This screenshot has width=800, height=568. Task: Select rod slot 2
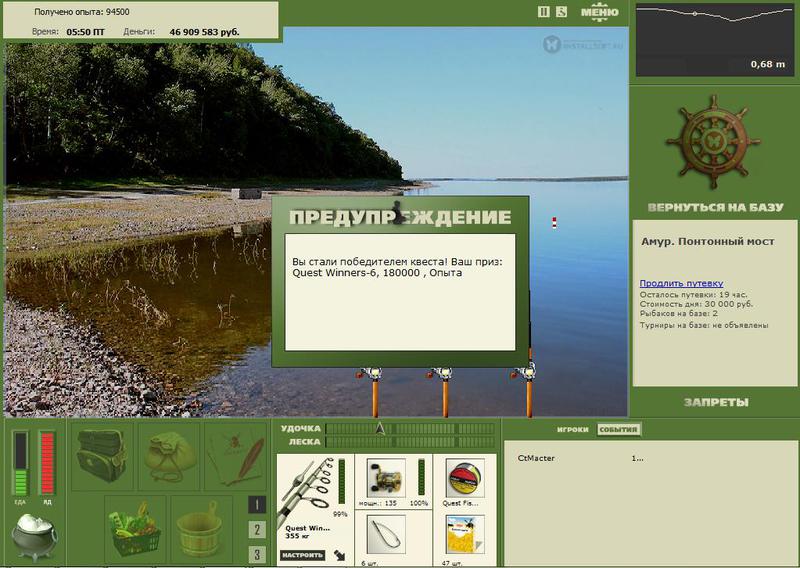pyautogui.click(x=257, y=530)
